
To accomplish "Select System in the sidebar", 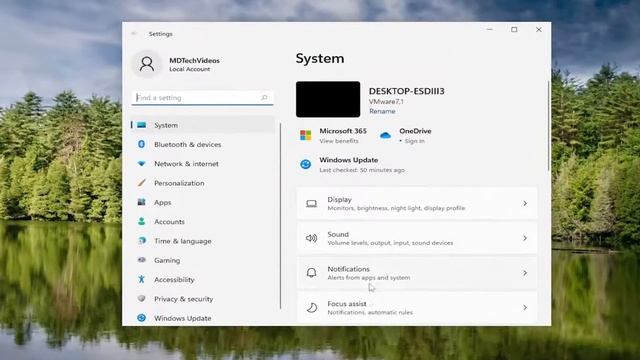I will [203, 125].
